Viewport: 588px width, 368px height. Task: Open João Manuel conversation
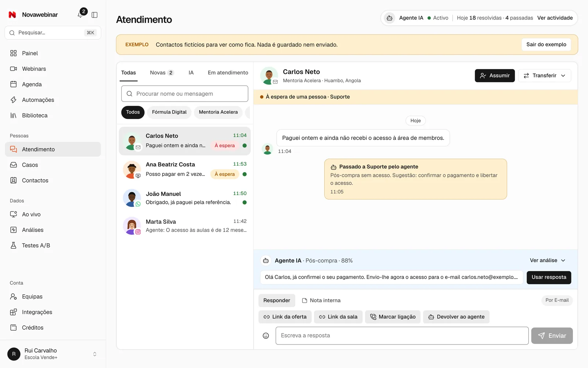[x=184, y=198]
